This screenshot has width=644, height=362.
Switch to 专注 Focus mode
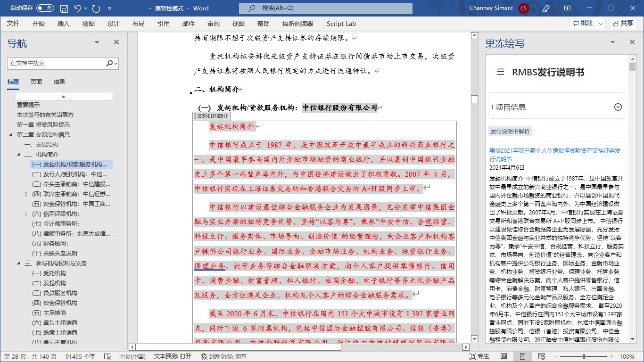point(479,357)
